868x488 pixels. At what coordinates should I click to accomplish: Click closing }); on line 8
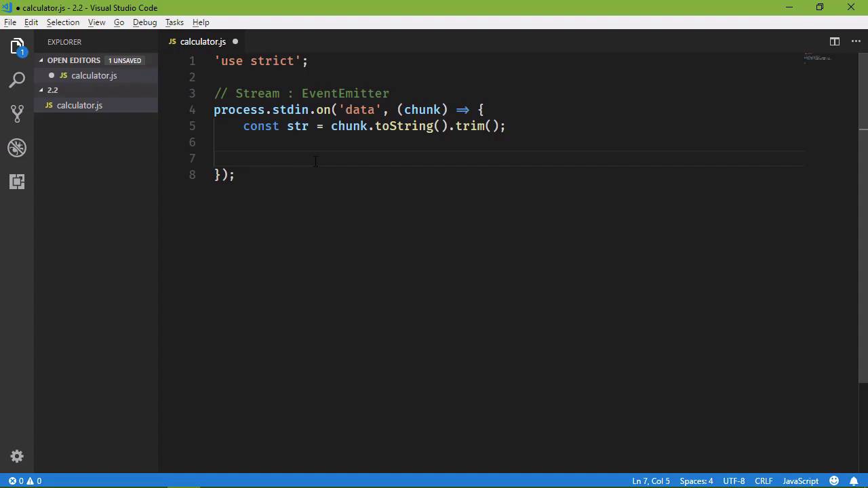click(224, 175)
